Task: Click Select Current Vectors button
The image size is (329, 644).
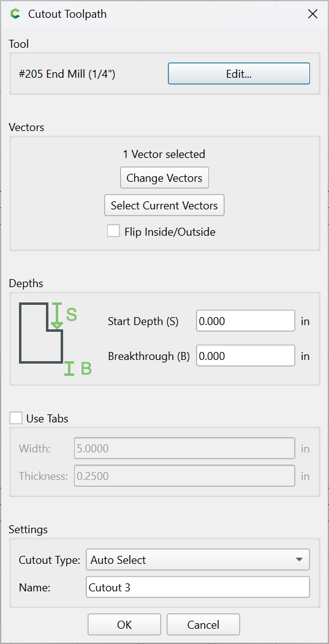Action: [x=164, y=205]
